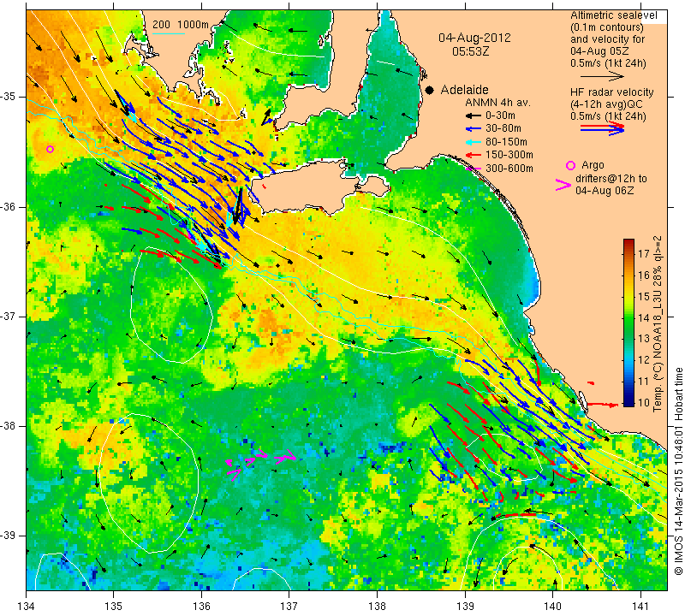The width and height of the screenshot is (685, 616).
Task: Click the 14 degree colorbar label
Action: pyautogui.click(x=644, y=317)
